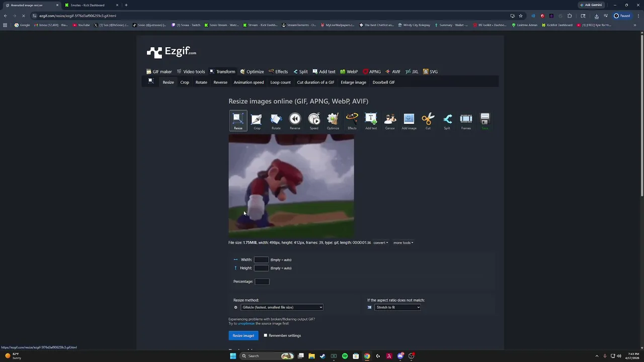
Task: Bookmark this page with star icon
Action: tap(521, 16)
